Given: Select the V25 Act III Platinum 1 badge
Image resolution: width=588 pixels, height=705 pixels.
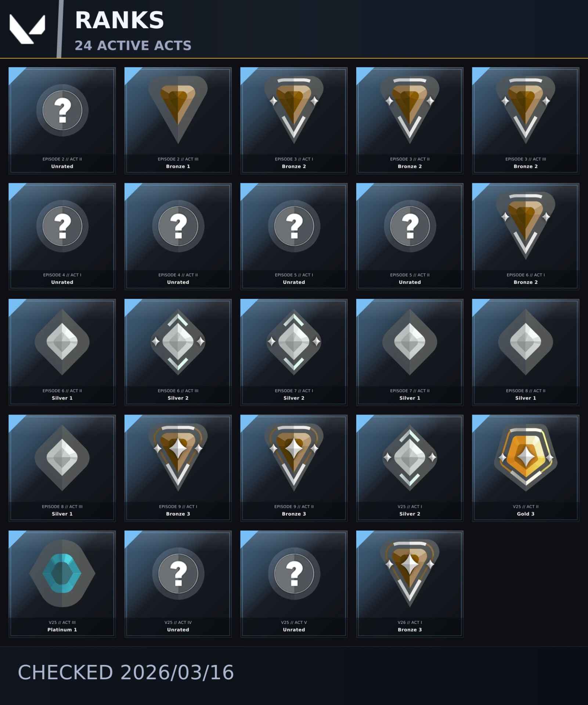Looking at the screenshot, I should coord(62,573).
